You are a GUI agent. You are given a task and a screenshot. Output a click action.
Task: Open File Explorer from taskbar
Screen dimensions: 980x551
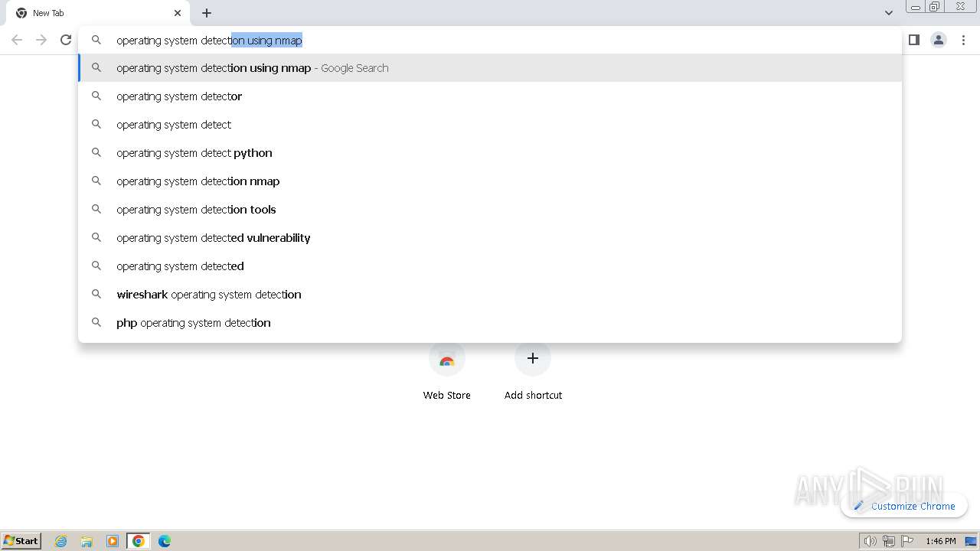tap(87, 541)
